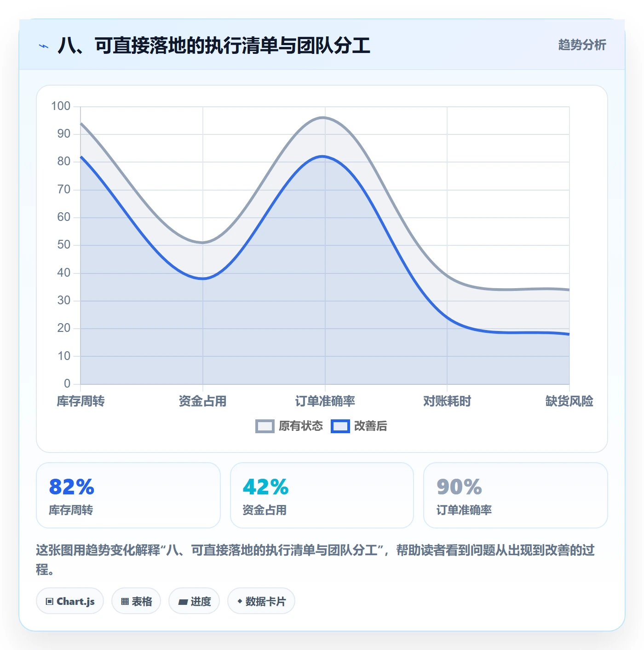Click the 库存周转 x-axis label
The width and height of the screenshot is (644, 650).
(x=80, y=401)
